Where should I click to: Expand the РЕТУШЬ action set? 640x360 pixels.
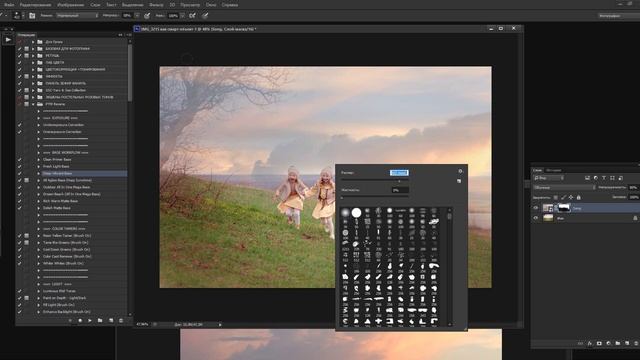(x=33, y=56)
